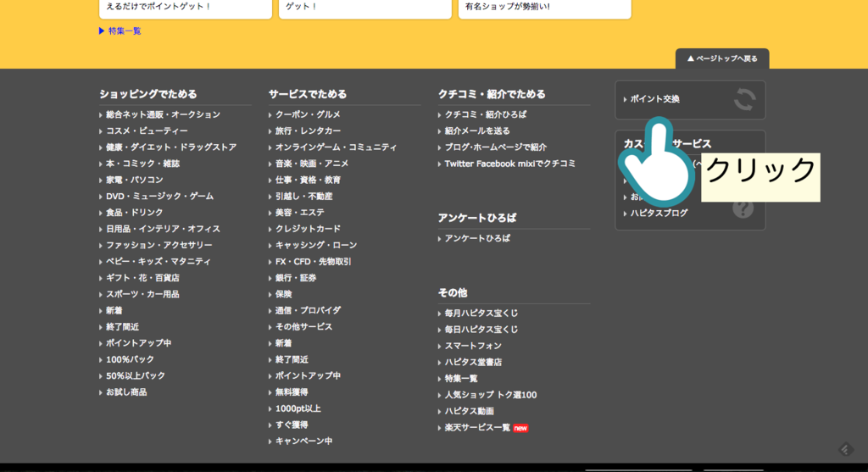Screen dimensions: 868x472
Task: Click 50%以上バック link
Action: point(136,375)
